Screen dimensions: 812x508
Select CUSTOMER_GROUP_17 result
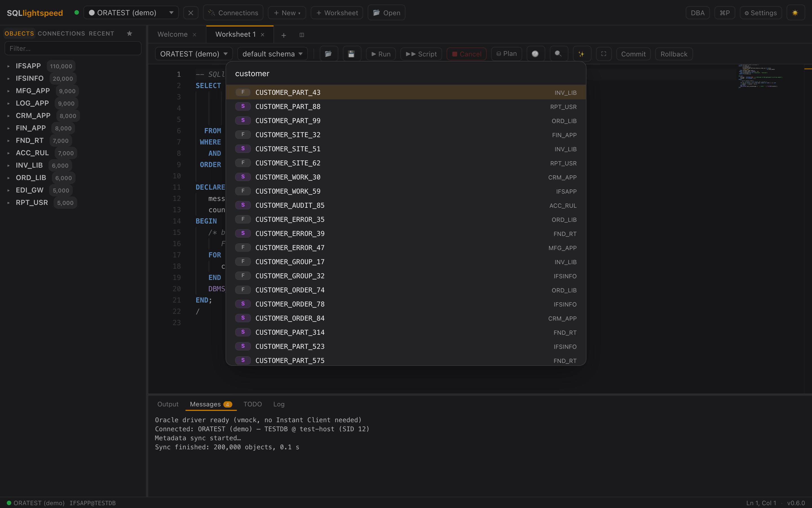tap(406, 261)
